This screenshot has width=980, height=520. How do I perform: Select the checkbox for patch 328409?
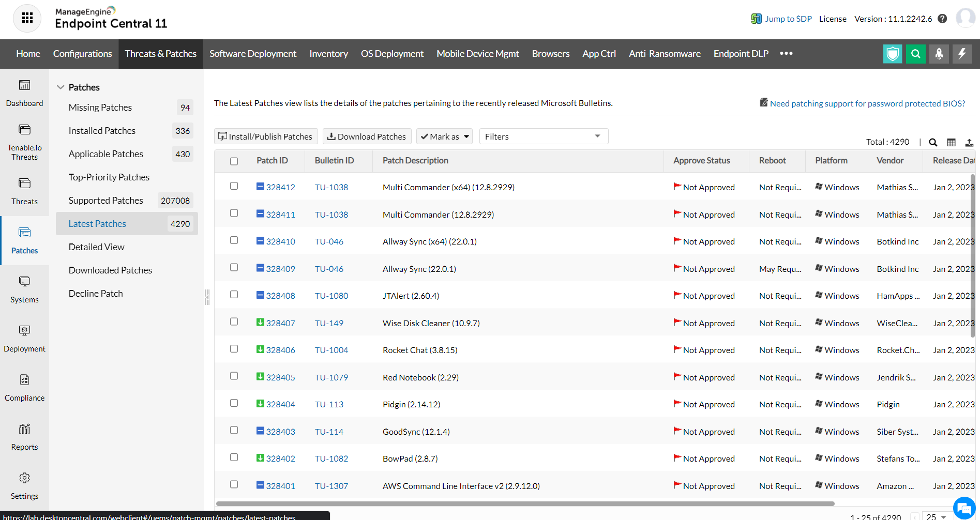pyautogui.click(x=234, y=267)
